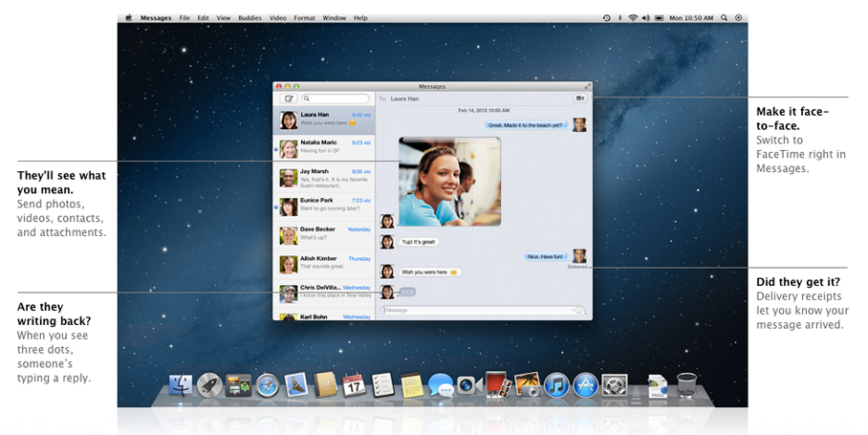Screen dimensions: 868x435
Task: Open the Video menu
Action: pyautogui.click(x=278, y=18)
